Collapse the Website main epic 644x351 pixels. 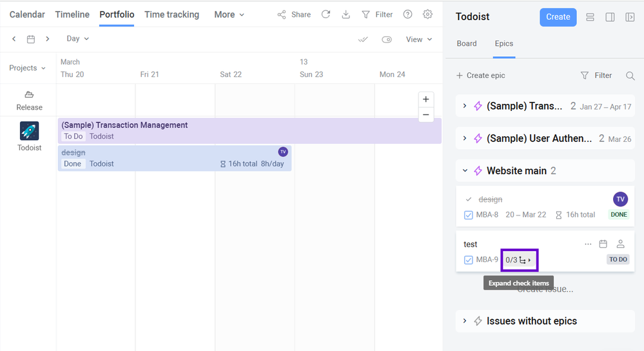point(465,170)
